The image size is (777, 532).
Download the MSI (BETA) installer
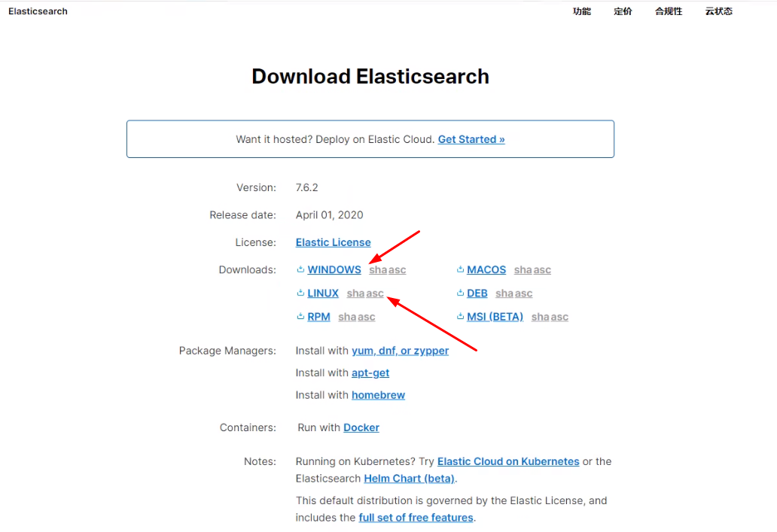[495, 317]
